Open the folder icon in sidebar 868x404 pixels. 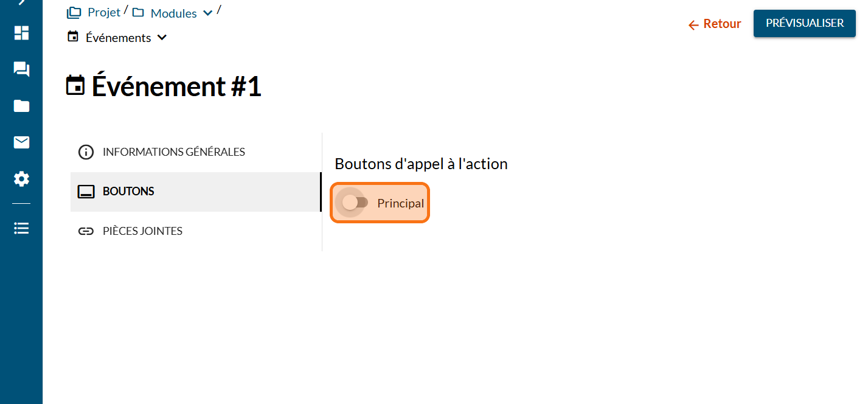pyautogui.click(x=21, y=106)
